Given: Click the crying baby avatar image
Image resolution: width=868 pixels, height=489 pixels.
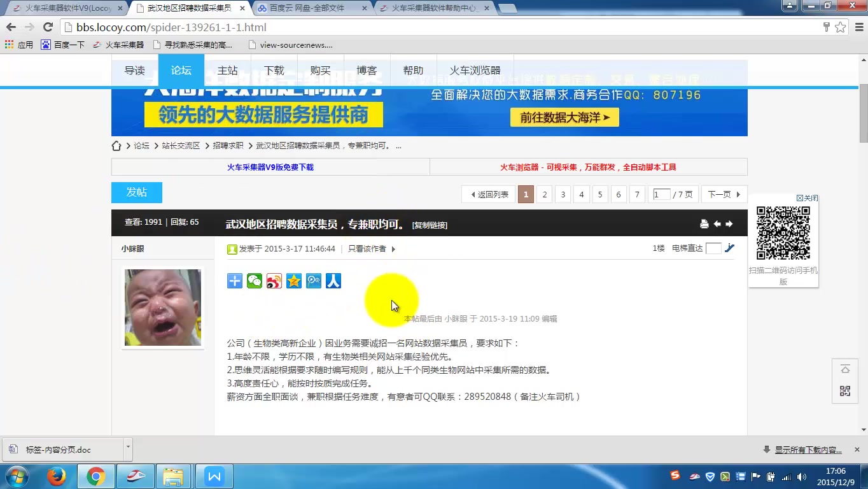Looking at the screenshot, I should (x=163, y=308).
